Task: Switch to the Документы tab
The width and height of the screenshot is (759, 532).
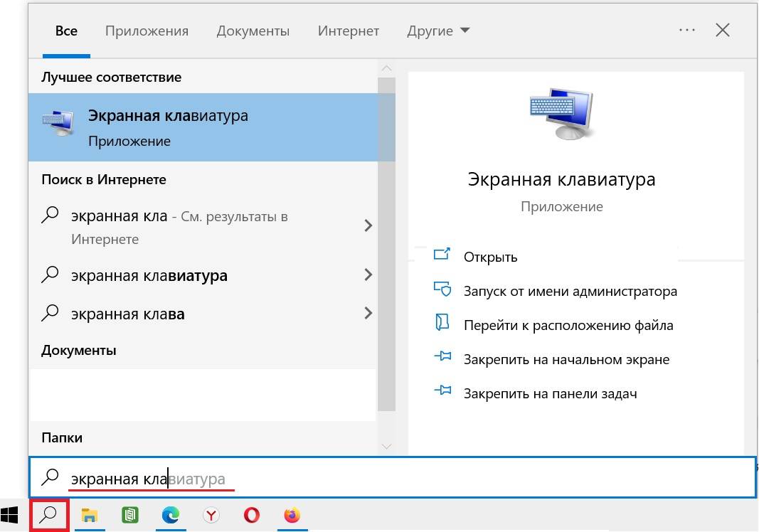Action: [253, 31]
